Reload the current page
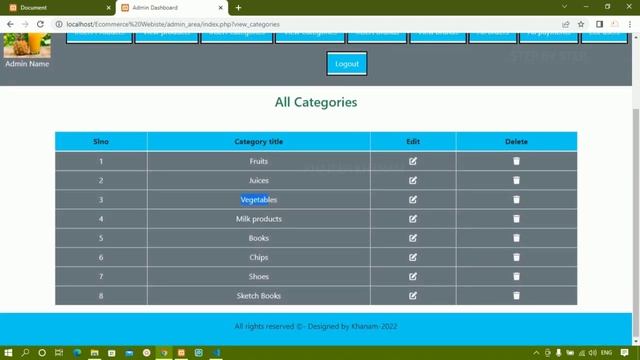 pyautogui.click(x=40, y=24)
